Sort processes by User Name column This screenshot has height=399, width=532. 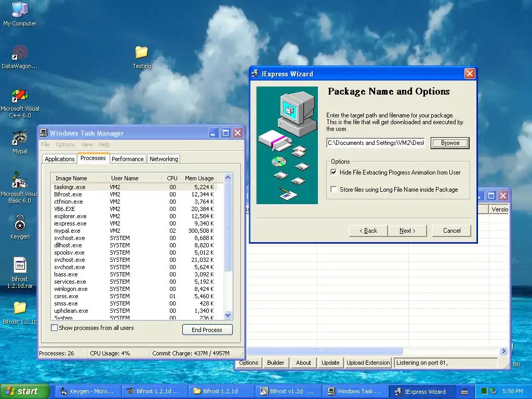[x=134, y=178]
